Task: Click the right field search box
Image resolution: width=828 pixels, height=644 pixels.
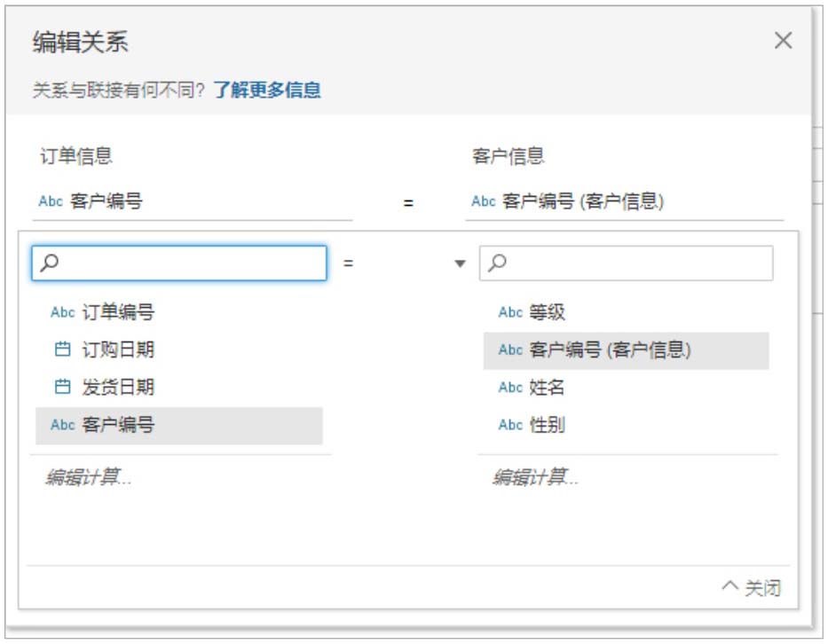Action: (626, 263)
